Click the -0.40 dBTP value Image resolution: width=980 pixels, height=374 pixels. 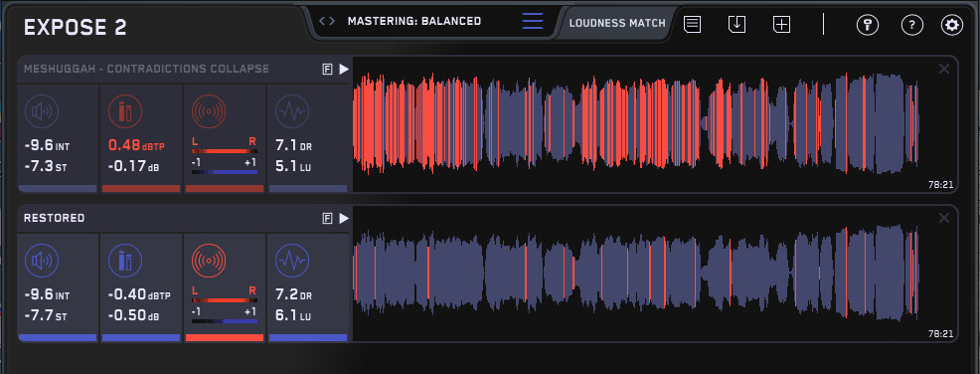click(x=139, y=294)
